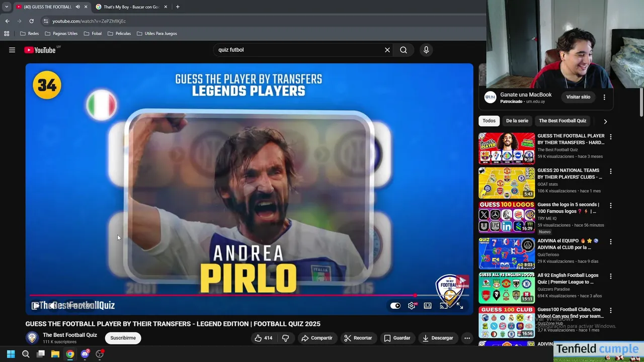This screenshot has width=644, height=362.
Task: Open 'Guess the football player - HARD' thumbnail
Action: click(507, 148)
